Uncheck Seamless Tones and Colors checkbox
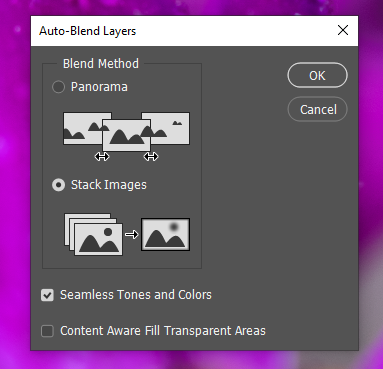 coord(47,295)
